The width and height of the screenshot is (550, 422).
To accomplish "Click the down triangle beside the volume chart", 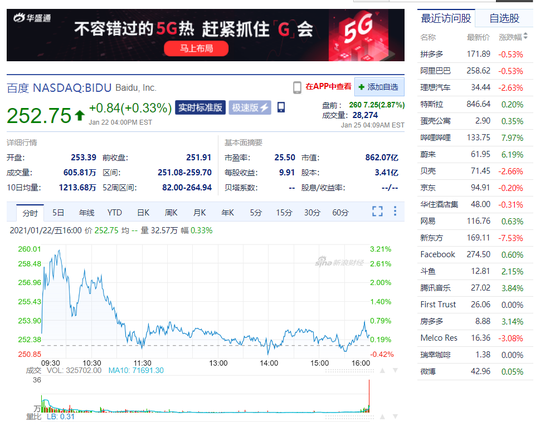I will coord(395,370).
